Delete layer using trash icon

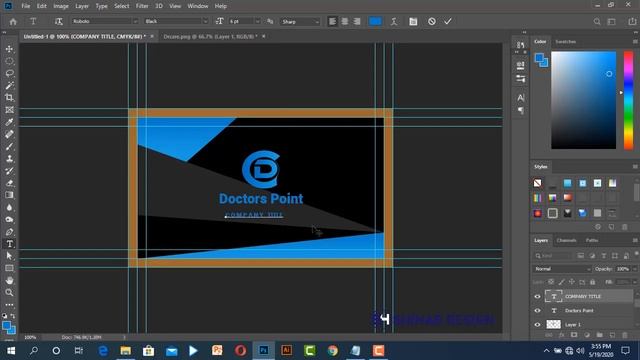[625, 335]
